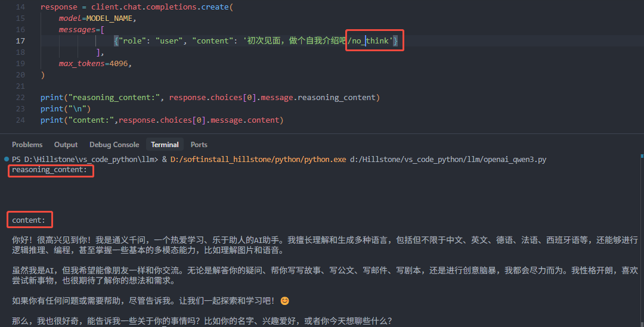The height and width of the screenshot is (327, 644).
Task: Click terminal line starting '那么，我也很好奇'
Action: point(202,321)
